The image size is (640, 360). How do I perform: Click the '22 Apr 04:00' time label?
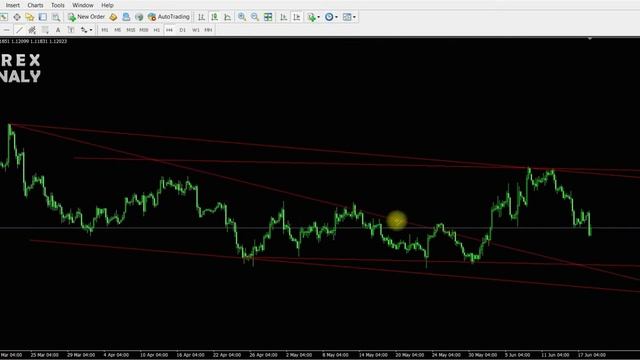[227, 355]
